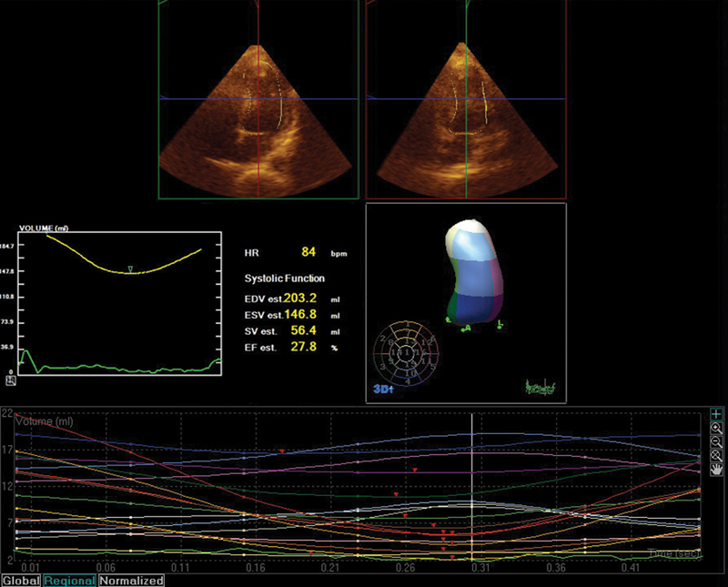
Task: Click the green ECG trace icon
Action: click(541, 388)
